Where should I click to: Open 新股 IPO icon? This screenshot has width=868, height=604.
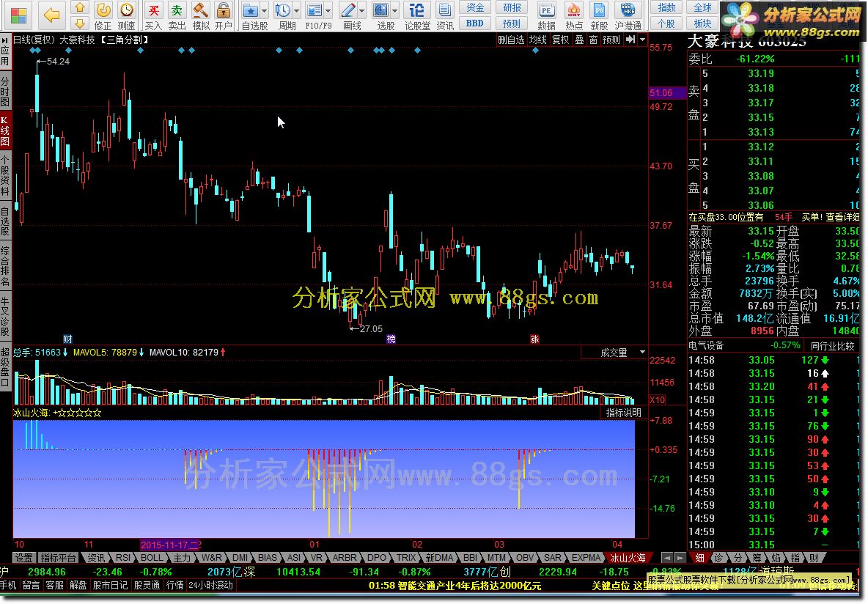tap(599, 15)
